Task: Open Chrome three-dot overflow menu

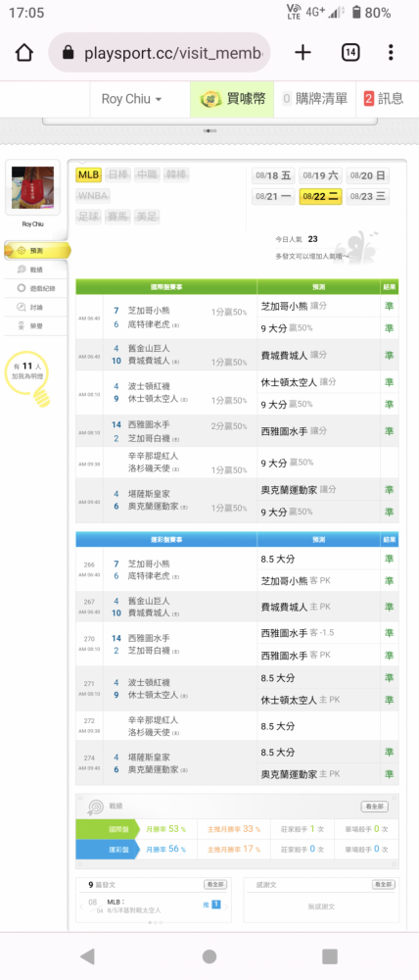Action: click(x=391, y=53)
